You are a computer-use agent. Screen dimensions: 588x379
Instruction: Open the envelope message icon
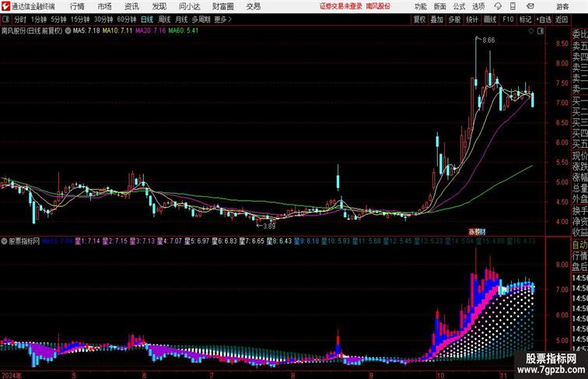click(530, 6)
